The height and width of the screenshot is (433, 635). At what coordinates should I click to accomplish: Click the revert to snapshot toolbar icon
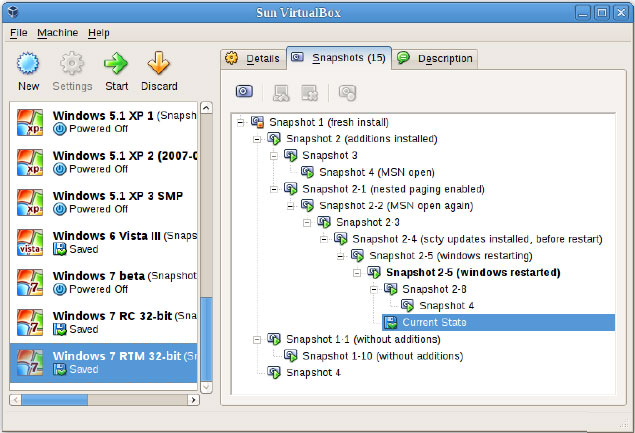[x=281, y=92]
